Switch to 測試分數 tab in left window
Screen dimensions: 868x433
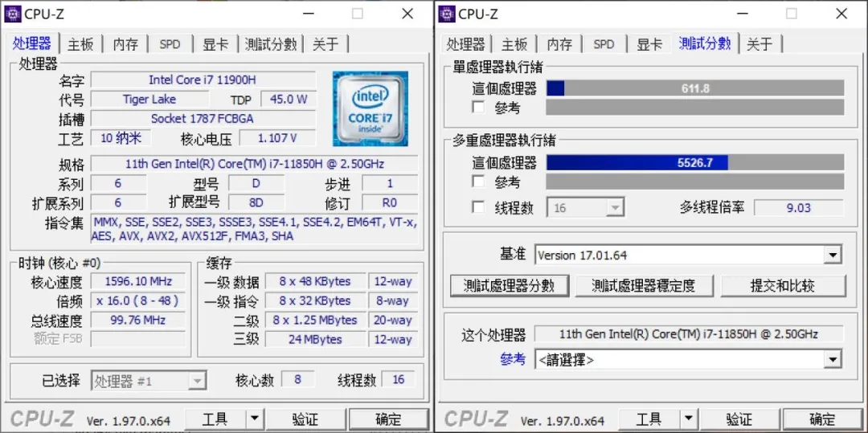(271, 44)
